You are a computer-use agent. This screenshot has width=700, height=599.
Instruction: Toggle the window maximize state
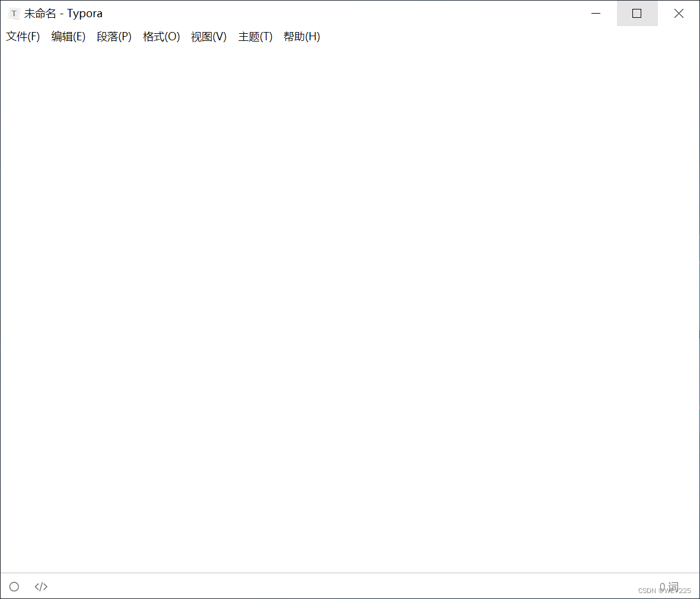pyautogui.click(x=637, y=13)
